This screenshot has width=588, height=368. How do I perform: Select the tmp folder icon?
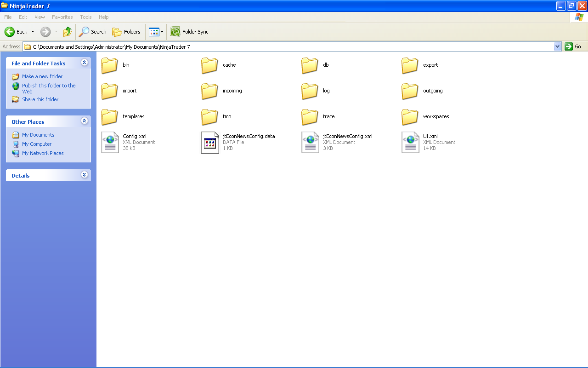point(209,117)
